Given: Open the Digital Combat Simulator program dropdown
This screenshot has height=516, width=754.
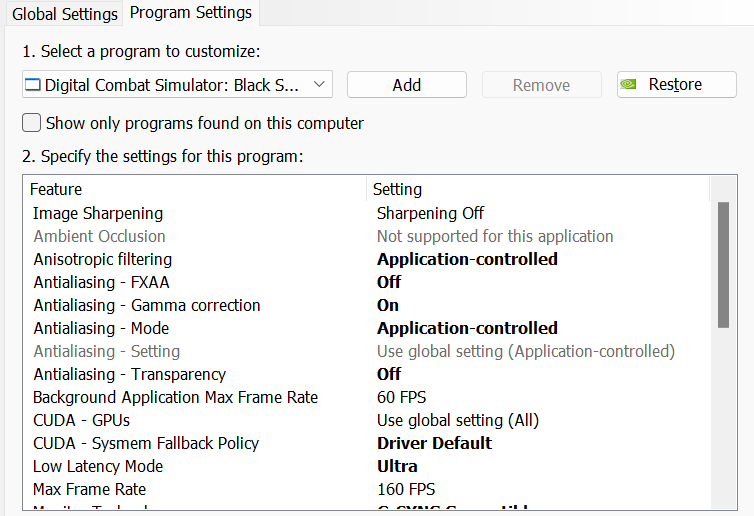Looking at the screenshot, I should [177, 85].
